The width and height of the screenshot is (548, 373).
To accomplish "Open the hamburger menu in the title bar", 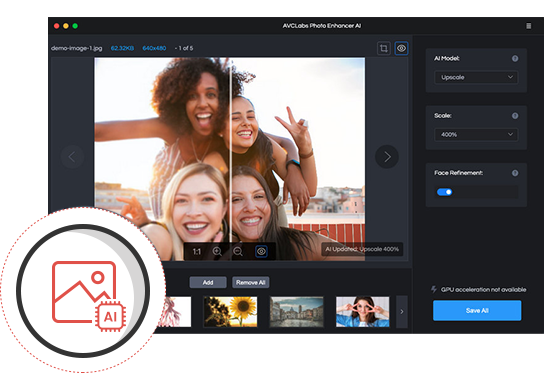I will click(x=529, y=26).
